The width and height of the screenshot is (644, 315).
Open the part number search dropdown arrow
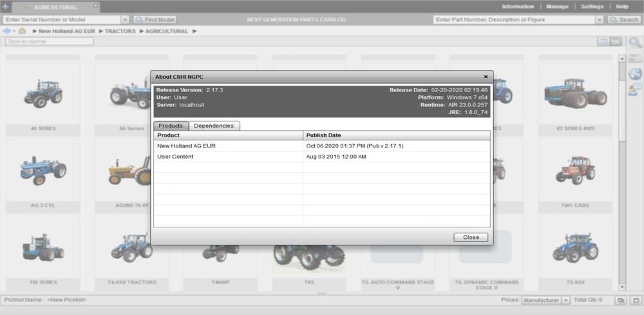point(600,20)
